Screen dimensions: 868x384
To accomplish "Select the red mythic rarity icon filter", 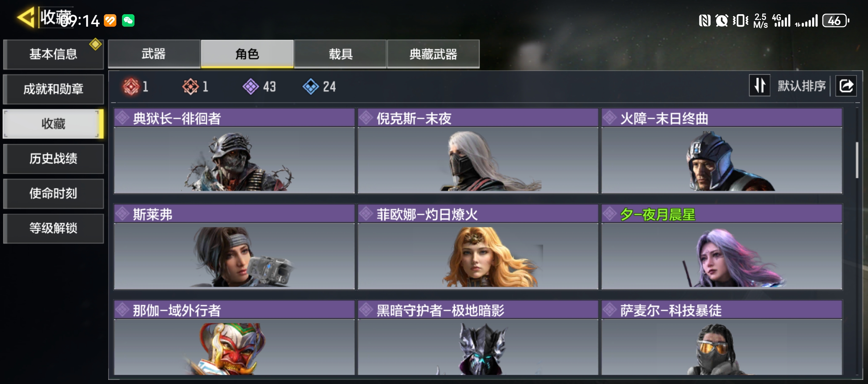I will point(131,86).
